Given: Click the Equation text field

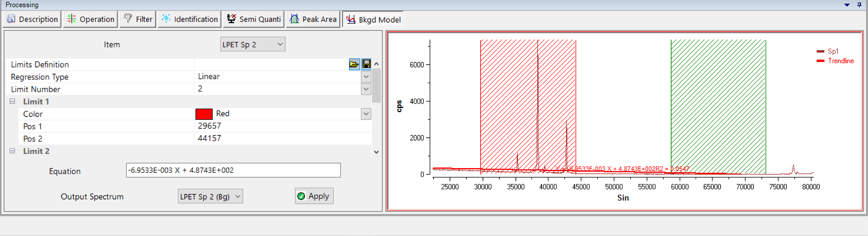Looking at the screenshot, I should point(233,170).
